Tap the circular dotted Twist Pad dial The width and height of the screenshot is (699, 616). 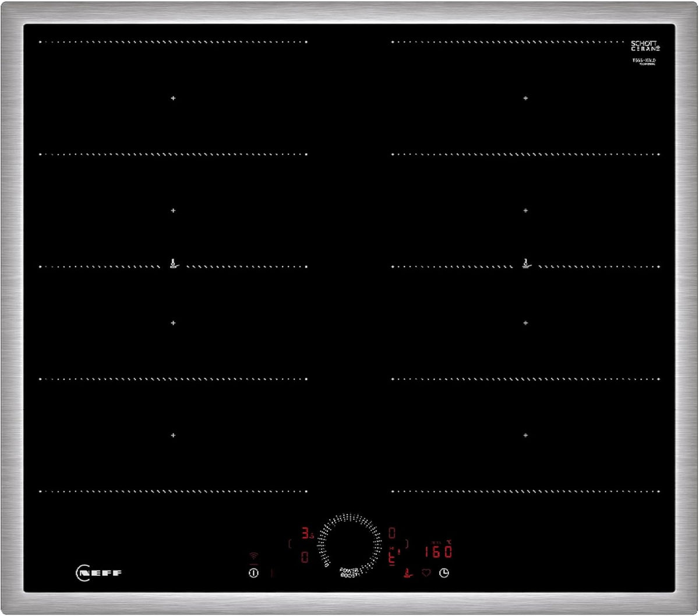click(349, 545)
